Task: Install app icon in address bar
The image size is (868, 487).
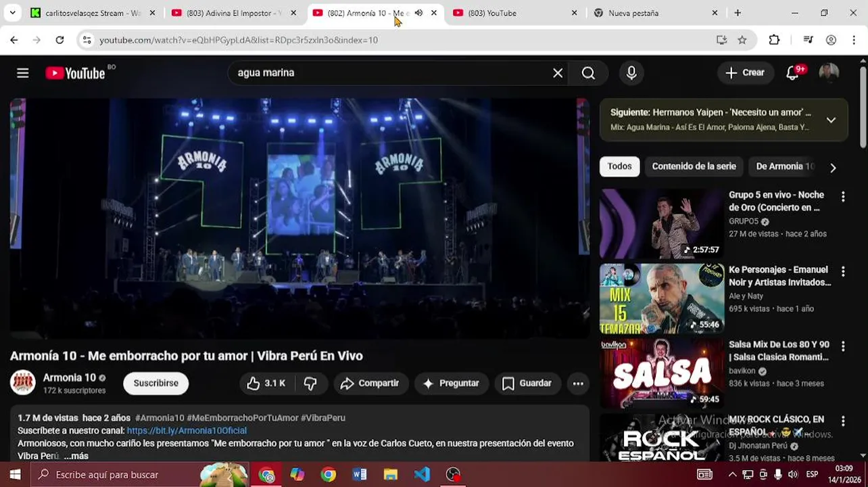Action: click(x=722, y=40)
